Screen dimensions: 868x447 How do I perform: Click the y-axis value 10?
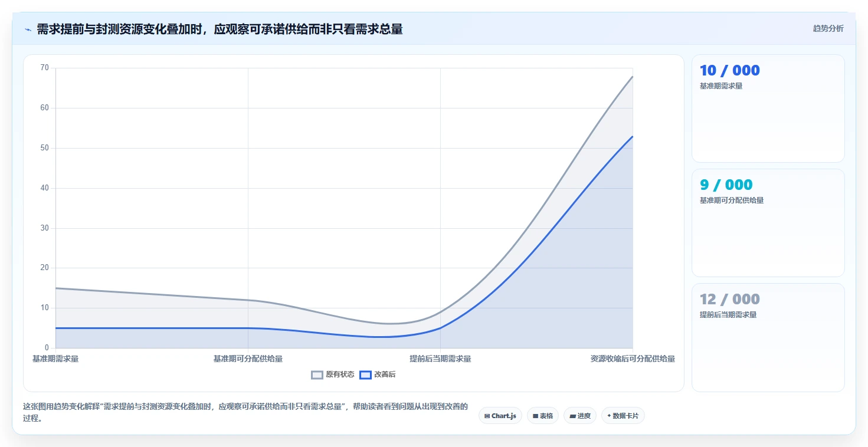click(x=45, y=308)
